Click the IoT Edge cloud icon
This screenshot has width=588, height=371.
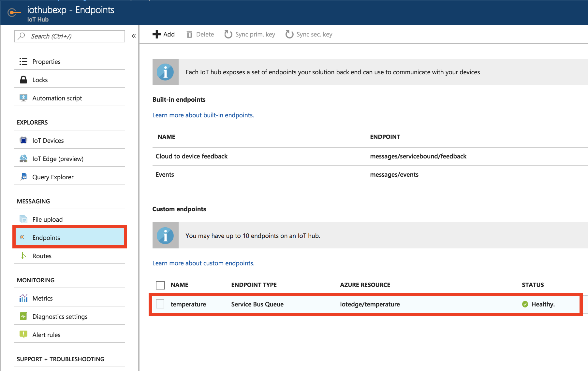tap(23, 158)
